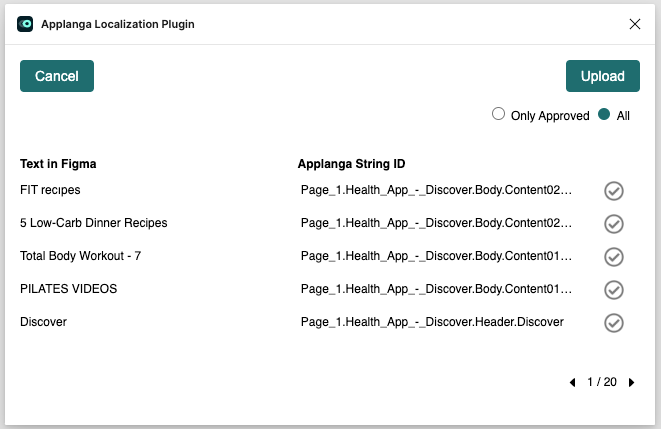Click the string ID for PILATES VIDEOS

click(436, 289)
